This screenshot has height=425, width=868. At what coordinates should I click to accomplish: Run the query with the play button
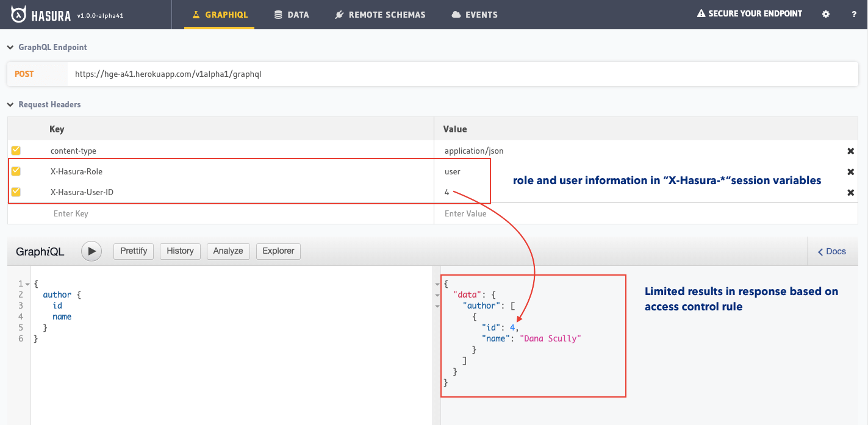coord(91,251)
